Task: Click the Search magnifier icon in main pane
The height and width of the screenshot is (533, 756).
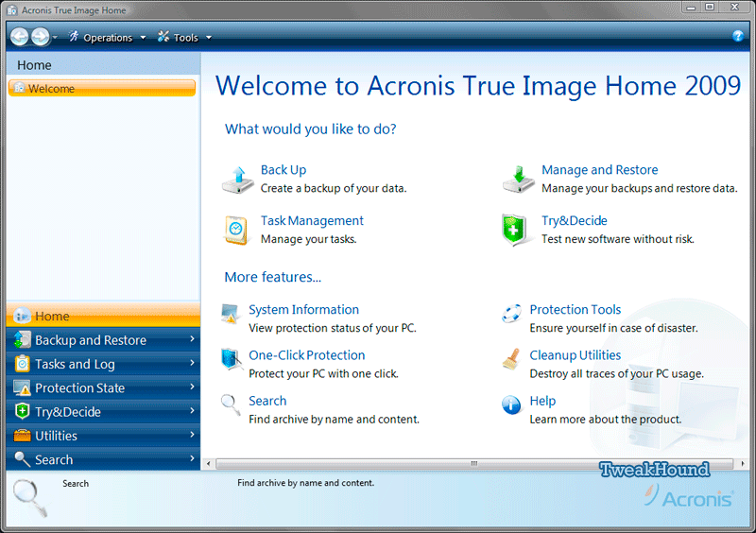Action: click(231, 405)
